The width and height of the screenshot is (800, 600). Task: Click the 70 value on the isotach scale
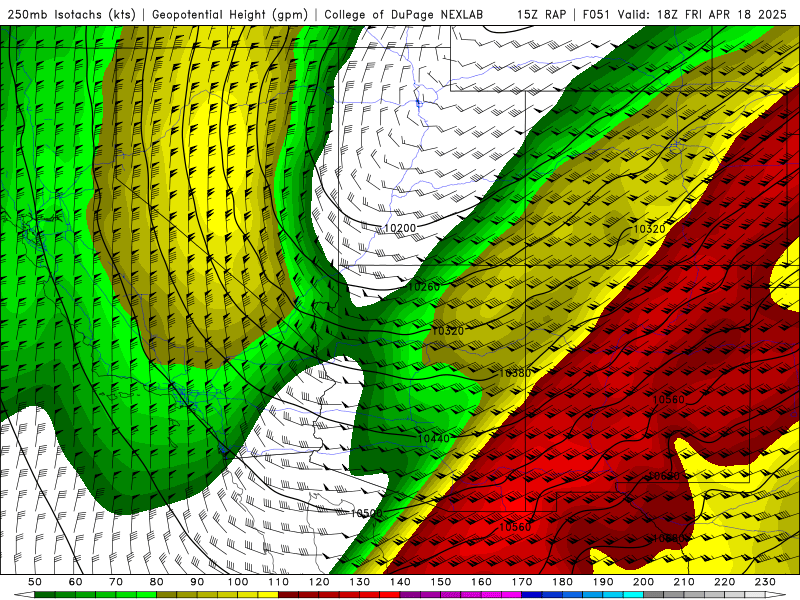(x=116, y=582)
